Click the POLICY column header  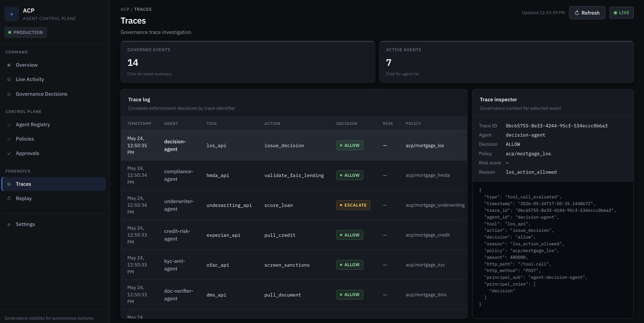coord(413,124)
